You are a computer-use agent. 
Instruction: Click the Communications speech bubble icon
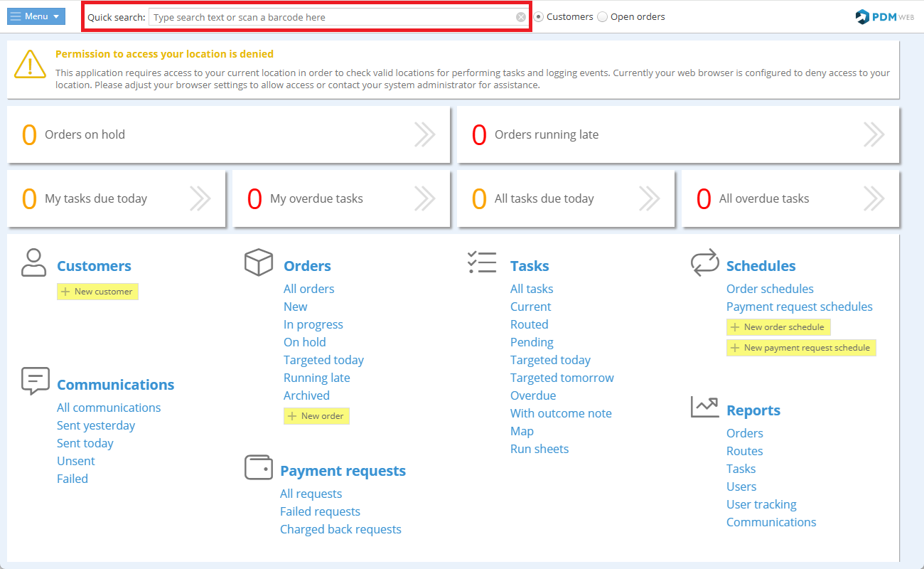(x=35, y=381)
